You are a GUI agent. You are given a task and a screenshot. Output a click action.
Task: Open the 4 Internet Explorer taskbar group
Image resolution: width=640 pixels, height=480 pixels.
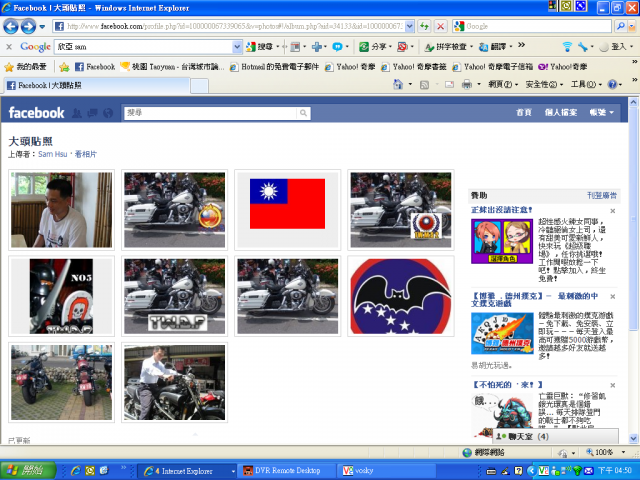[x=188, y=471]
